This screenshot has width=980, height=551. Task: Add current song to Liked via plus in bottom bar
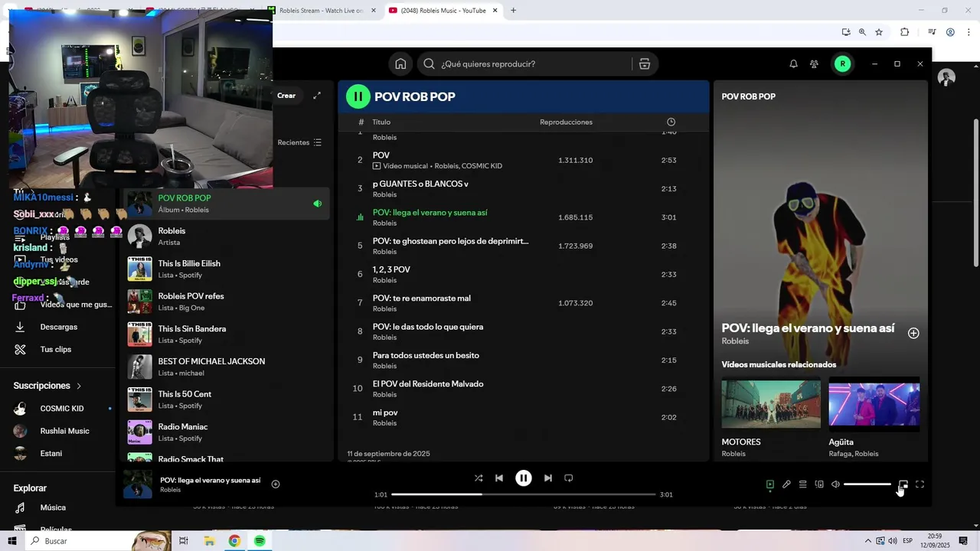[276, 484]
